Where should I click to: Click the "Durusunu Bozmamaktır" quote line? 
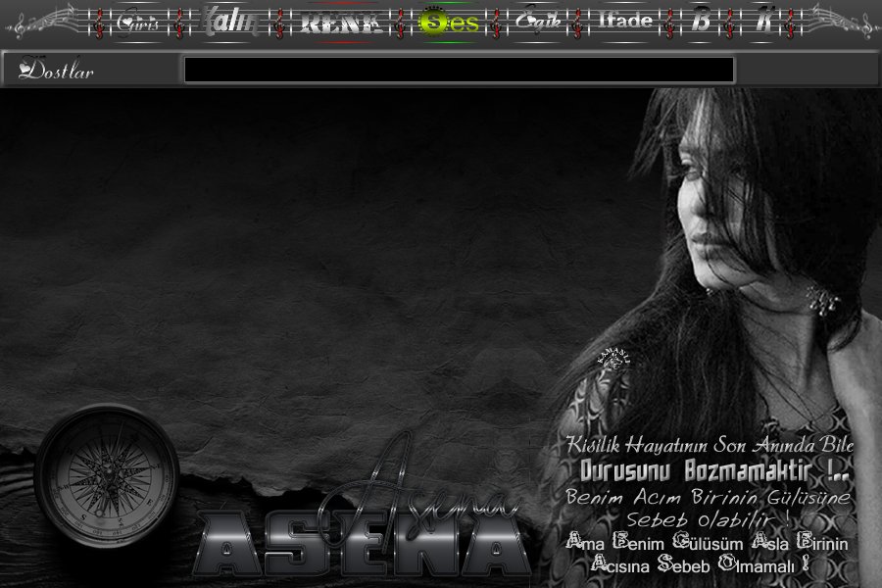(x=713, y=470)
